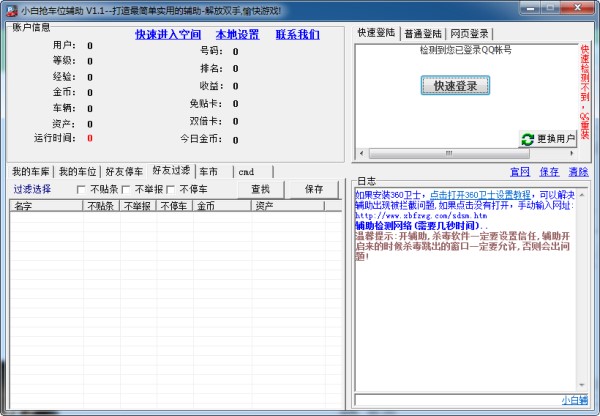Screen dimensions: 600x416
Task: Click the 不举报 column header
Action: tap(138, 206)
